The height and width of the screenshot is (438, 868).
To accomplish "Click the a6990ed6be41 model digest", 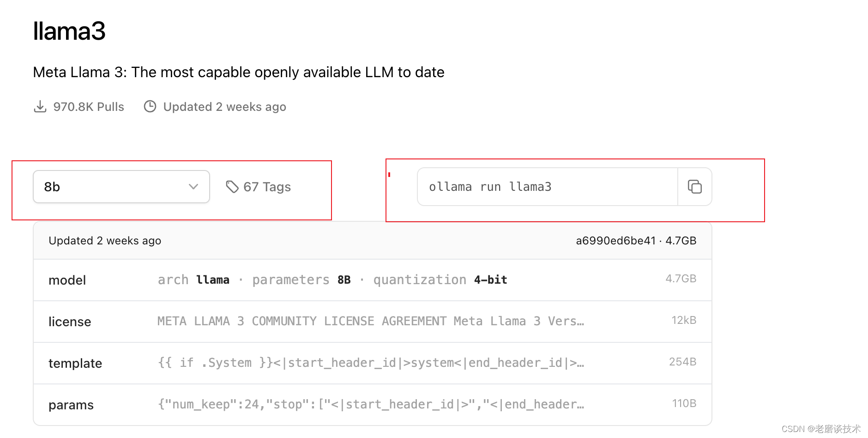I will (x=615, y=240).
